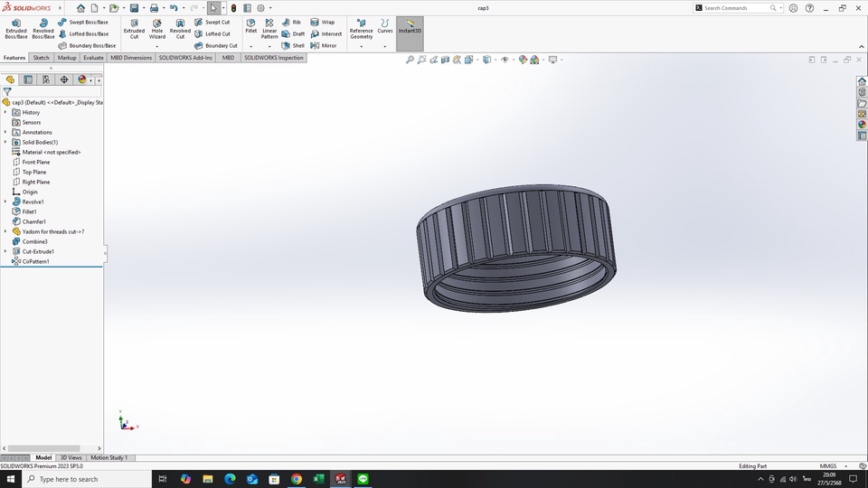
Task: Start the Linear Pattern tool
Action: pyautogui.click(x=269, y=29)
